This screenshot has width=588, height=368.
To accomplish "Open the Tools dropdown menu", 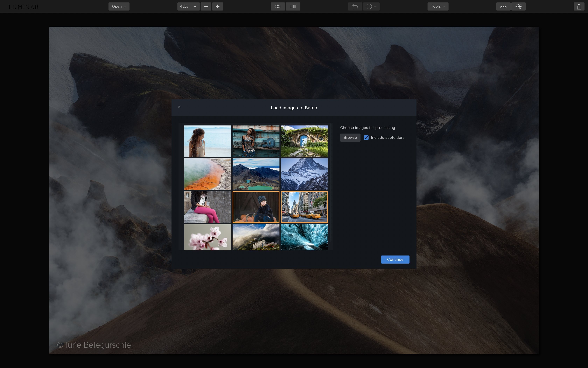I will point(438,7).
